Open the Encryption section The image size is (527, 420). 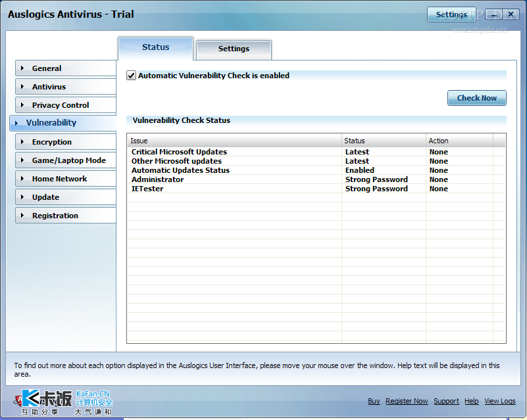pos(66,142)
